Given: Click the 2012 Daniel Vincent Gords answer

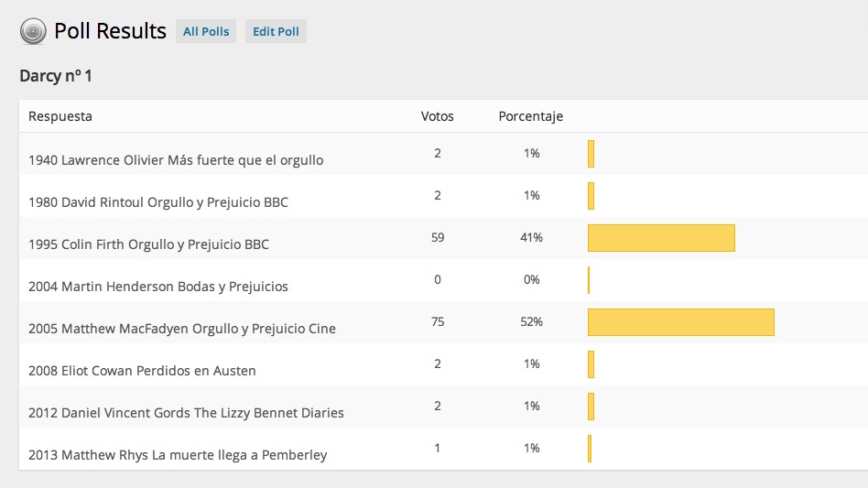Looking at the screenshot, I should (186, 413).
